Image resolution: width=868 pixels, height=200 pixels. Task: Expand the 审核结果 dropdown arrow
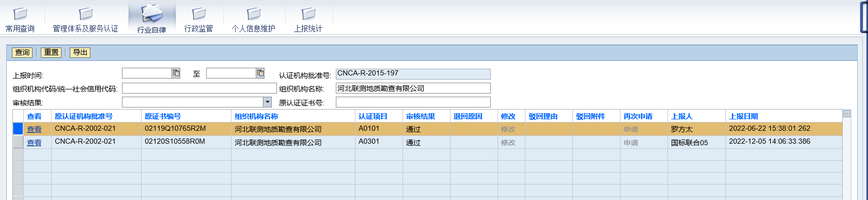268,102
